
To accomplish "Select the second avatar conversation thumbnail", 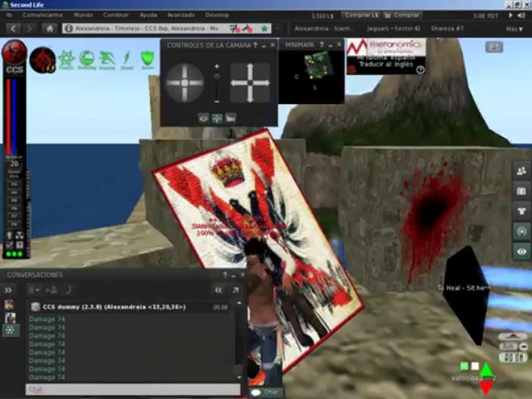I will pyautogui.click(x=10, y=318).
